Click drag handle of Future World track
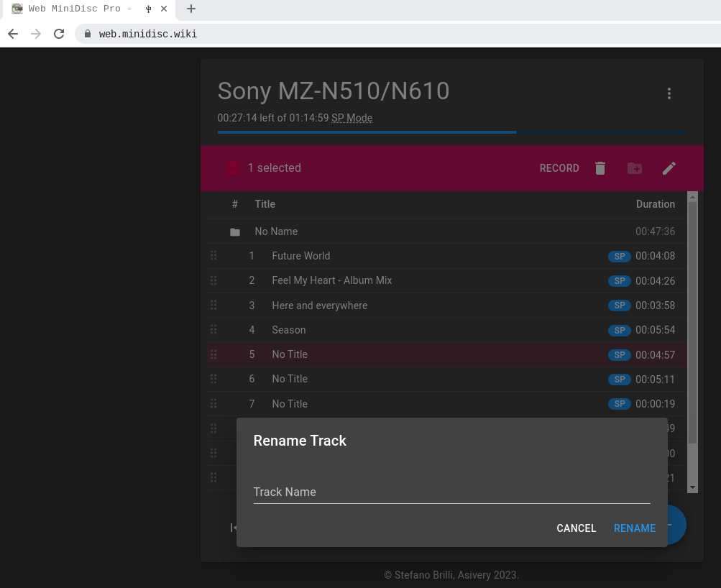This screenshot has width=721, height=588. click(x=213, y=256)
